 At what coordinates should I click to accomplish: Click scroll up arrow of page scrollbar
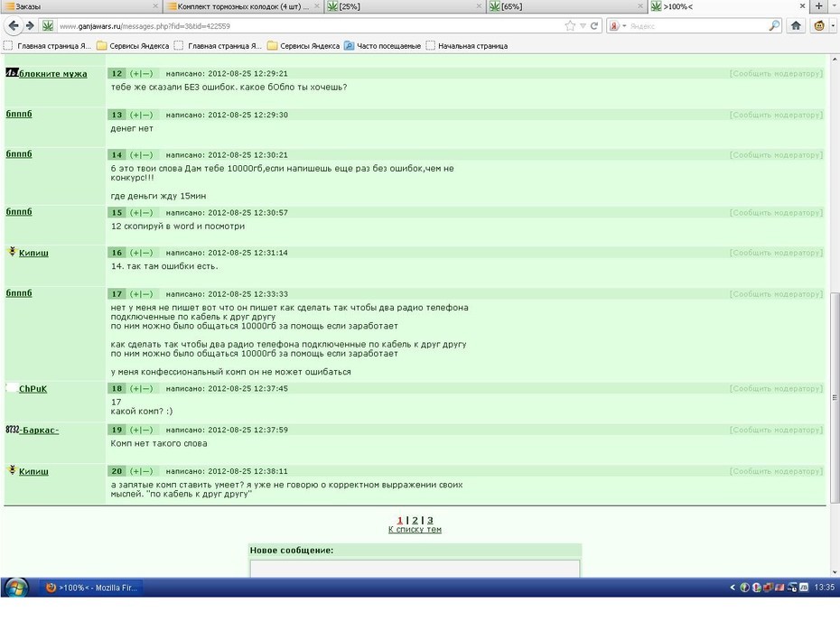point(835,59)
